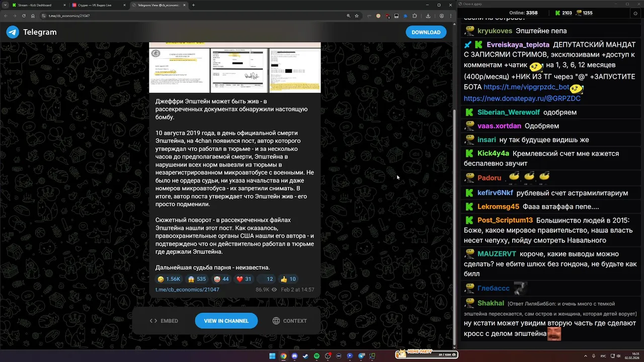Click the reaction with count 12
The width and height of the screenshot is (644, 362).
coord(266,279)
